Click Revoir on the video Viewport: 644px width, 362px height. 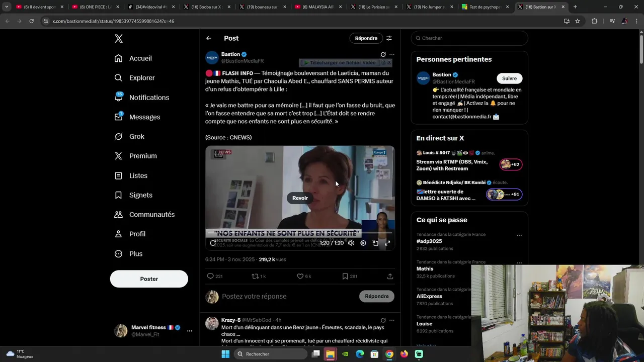click(300, 198)
